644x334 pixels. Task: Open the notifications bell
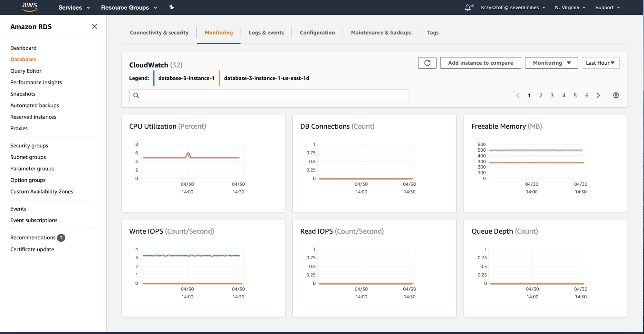pyautogui.click(x=468, y=7)
